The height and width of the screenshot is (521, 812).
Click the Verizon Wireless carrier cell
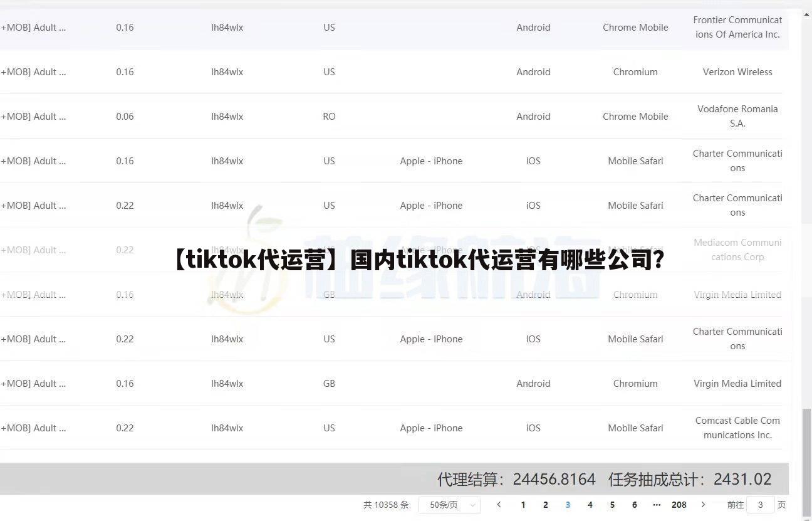[737, 71]
